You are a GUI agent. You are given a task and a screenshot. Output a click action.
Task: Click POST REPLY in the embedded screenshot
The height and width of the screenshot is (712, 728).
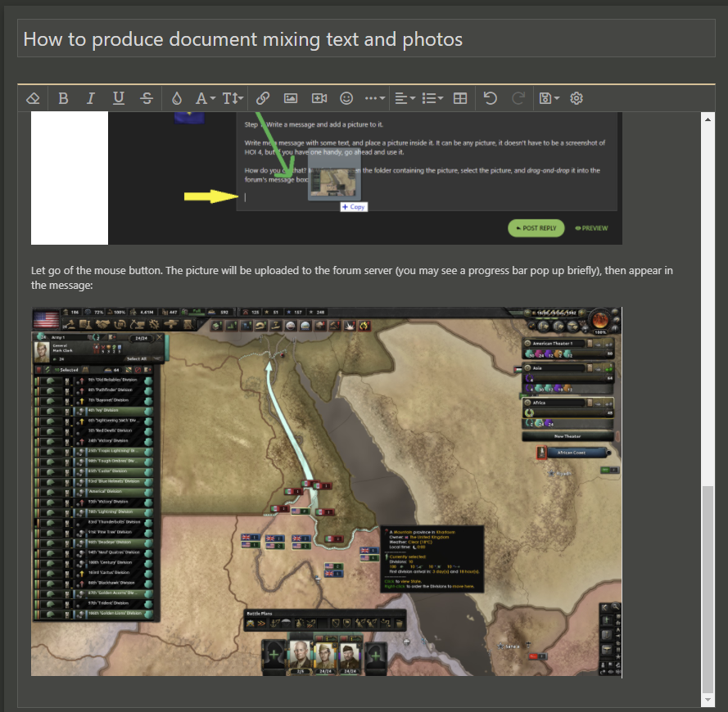pos(536,228)
